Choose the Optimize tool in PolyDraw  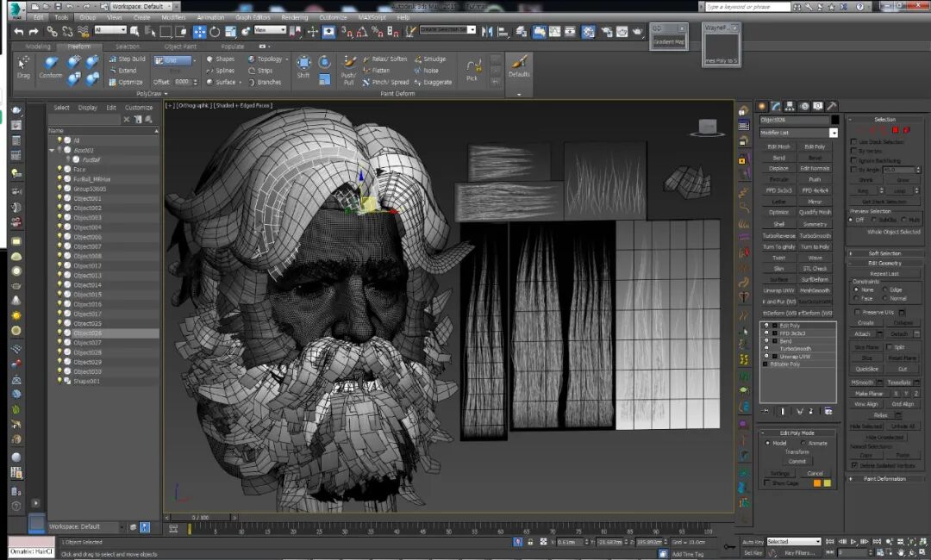pyautogui.click(x=126, y=82)
